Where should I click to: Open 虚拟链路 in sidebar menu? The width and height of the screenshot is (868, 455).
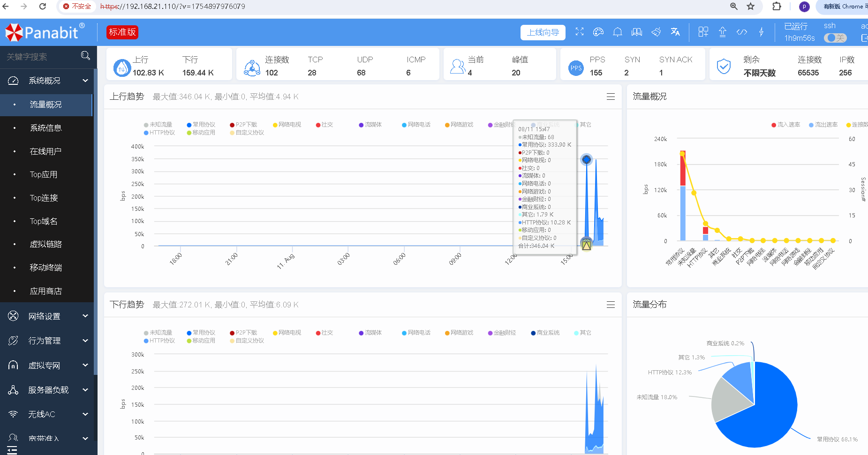point(46,244)
